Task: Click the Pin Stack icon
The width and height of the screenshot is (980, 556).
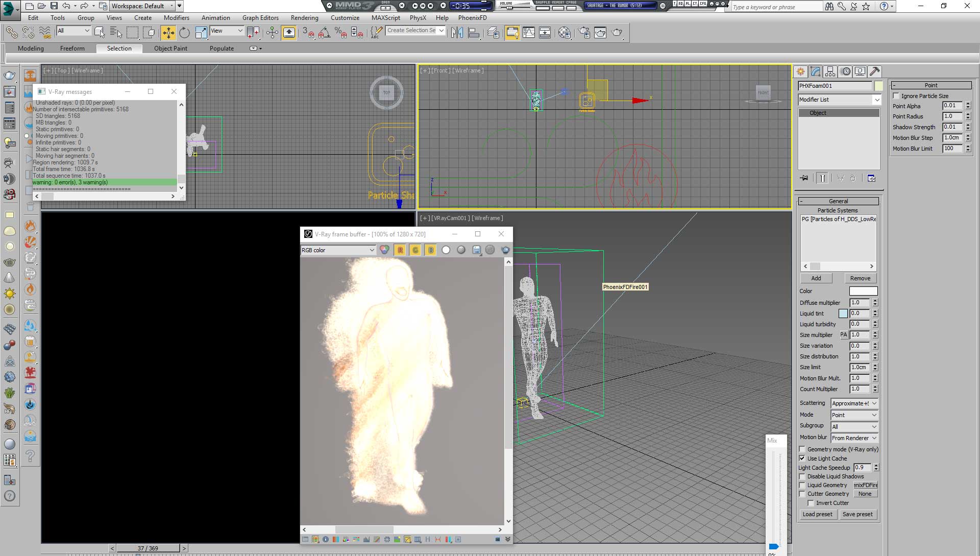Action: (804, 178)
